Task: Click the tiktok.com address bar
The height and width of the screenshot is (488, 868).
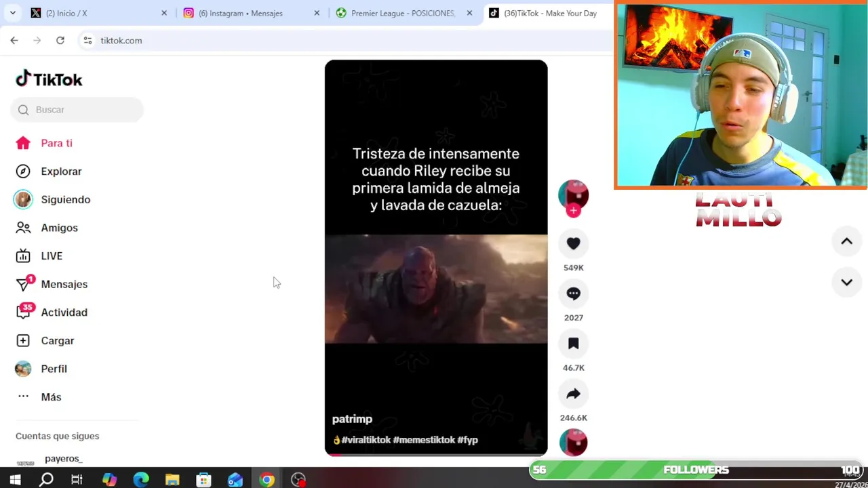Action: pyautogui.click(x=346, y=41)
